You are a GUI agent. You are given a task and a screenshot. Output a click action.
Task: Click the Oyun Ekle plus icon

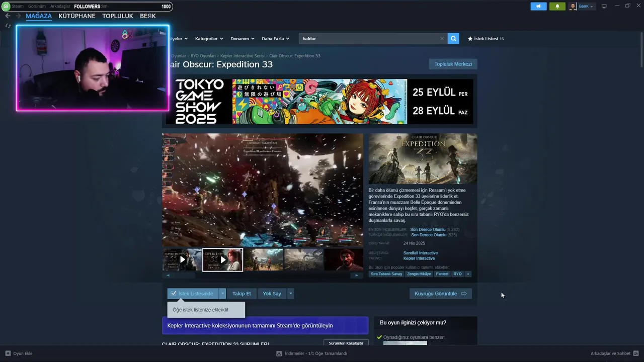click(8, 353)
